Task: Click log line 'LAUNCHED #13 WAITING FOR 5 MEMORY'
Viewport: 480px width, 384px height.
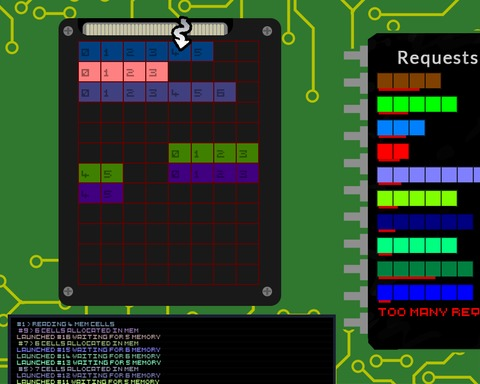Action: click(89, 362)
